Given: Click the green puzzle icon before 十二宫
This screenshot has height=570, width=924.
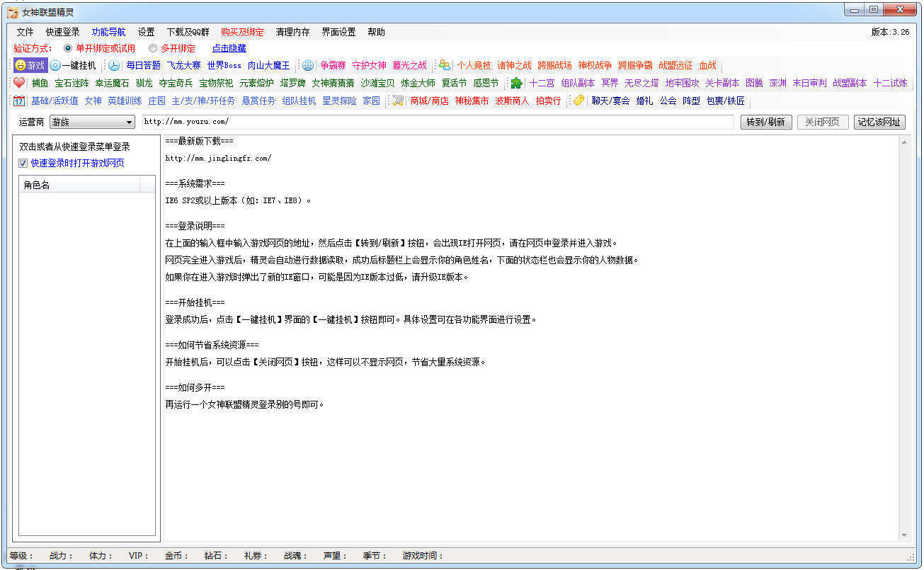Looking at the screenshot, I should tap(517, 83).
